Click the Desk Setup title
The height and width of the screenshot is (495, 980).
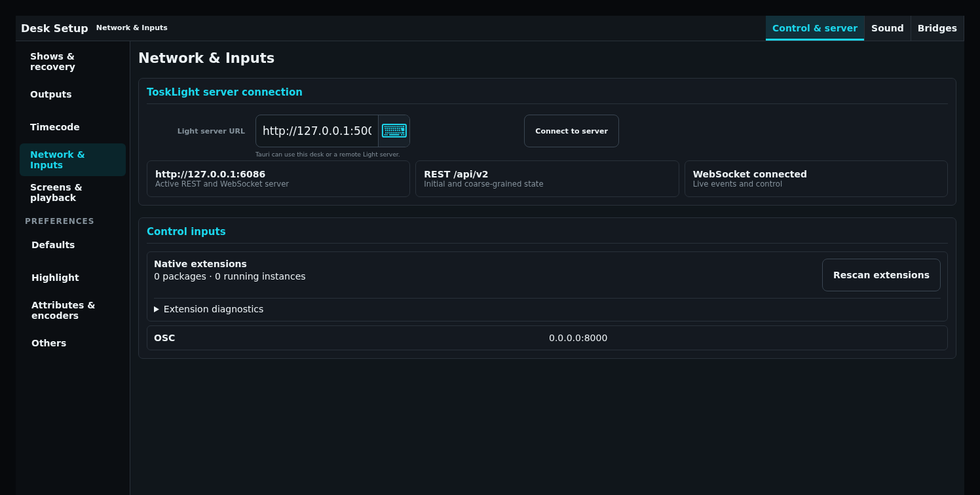pyautogui.click(x=54, y=28)
